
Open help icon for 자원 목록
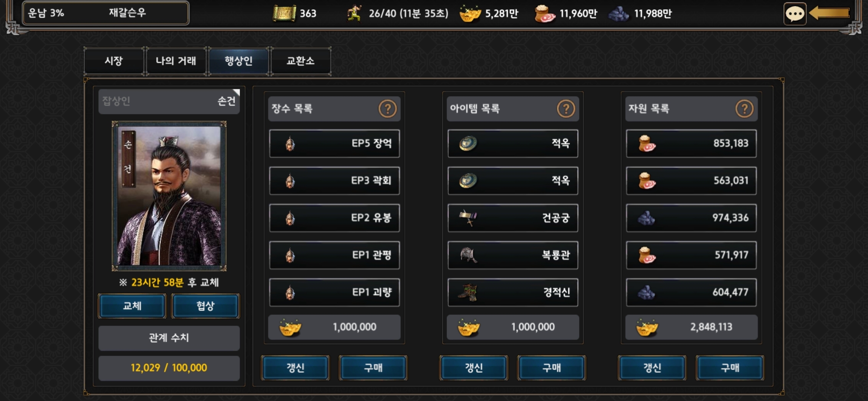[x=744, y=109]
